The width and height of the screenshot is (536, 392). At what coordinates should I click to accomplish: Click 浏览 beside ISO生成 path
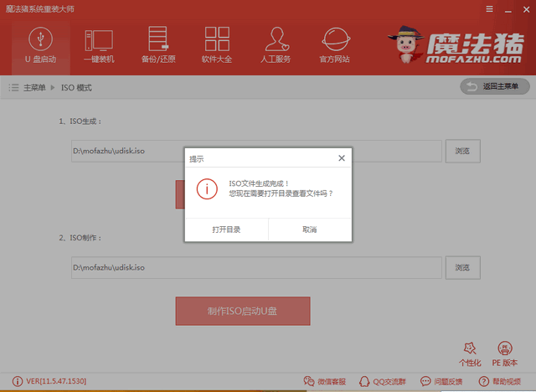click(x=462, y=151)
